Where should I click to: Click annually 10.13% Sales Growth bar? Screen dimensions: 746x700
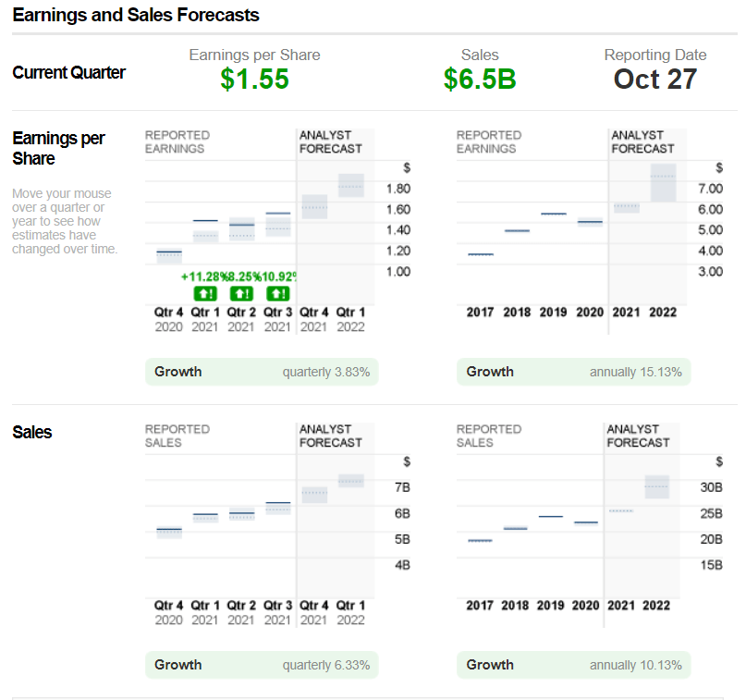coord(573,665)
